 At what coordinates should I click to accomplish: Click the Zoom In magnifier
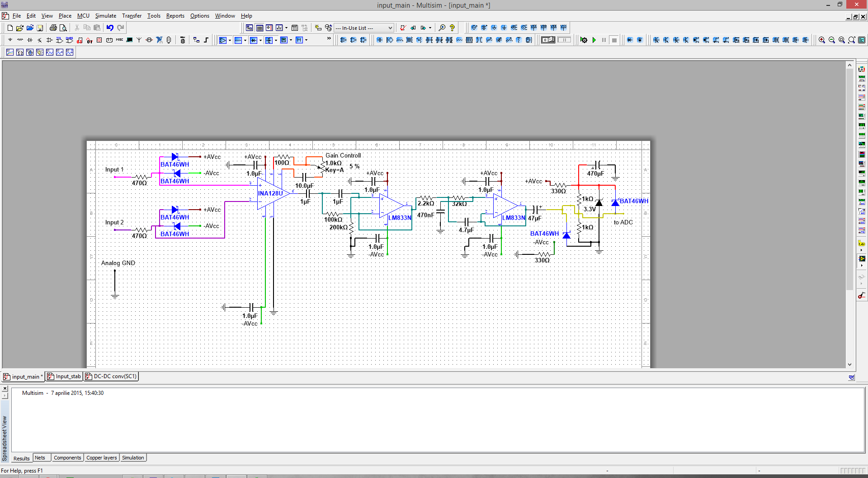coord(822,40)
